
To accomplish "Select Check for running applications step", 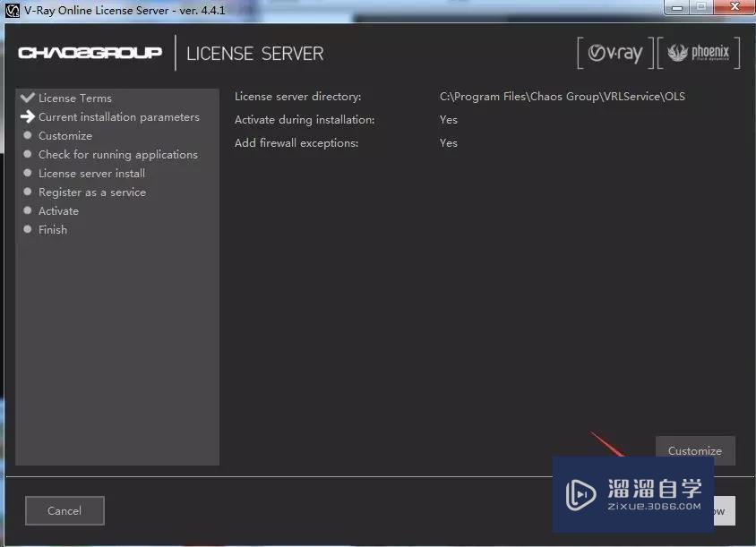I will coord(118,155).
